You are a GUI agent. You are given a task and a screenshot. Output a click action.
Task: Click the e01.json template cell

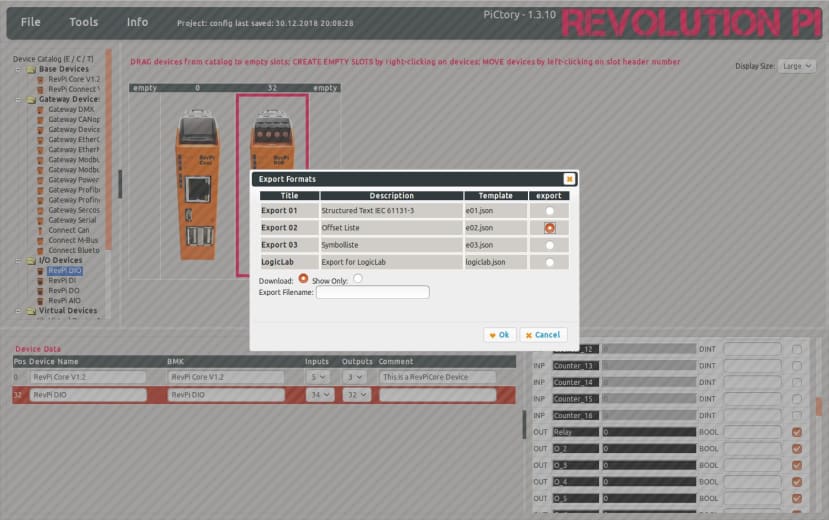coord(495,211)
